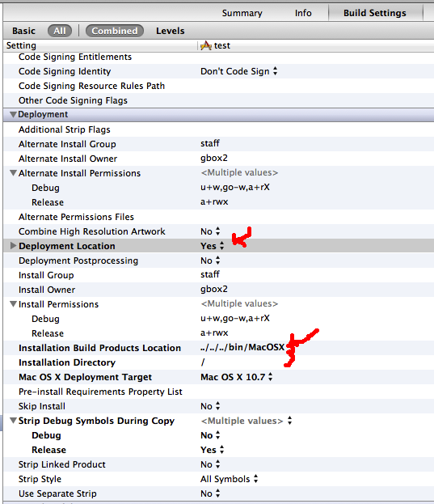434x504 pixels.
Task: Click Alternate Install Permissions Release value a+rwx
Action: [x=214, y=202]
